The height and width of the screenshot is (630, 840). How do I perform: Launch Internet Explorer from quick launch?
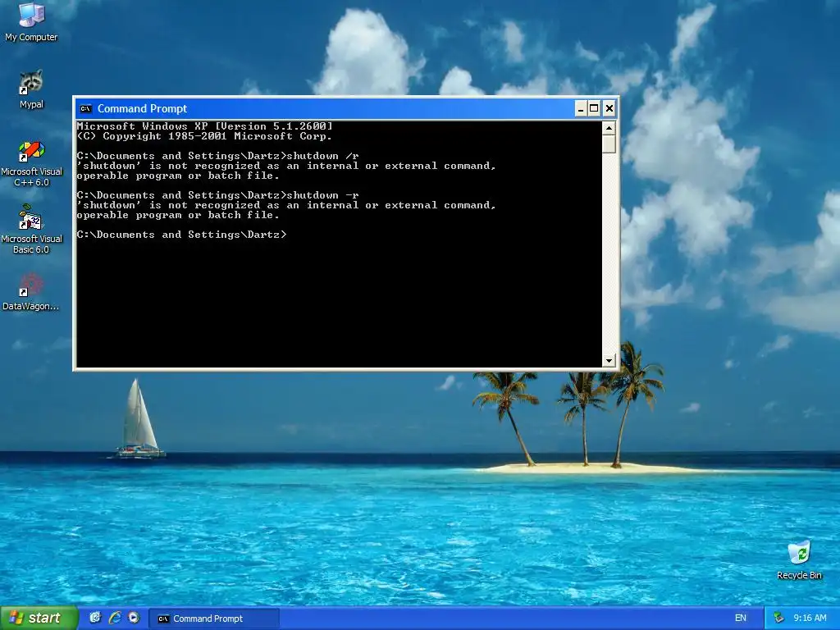115,618
